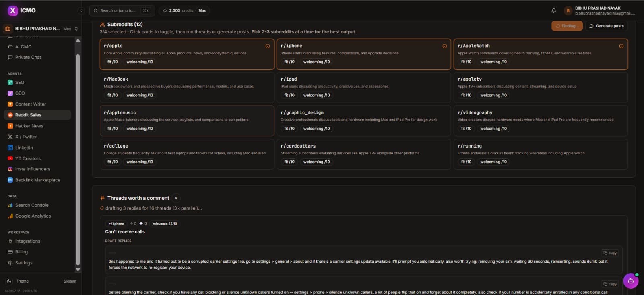644x295 pixels.
Task: Open the AI CMO page
Action: tap(37, 46)
